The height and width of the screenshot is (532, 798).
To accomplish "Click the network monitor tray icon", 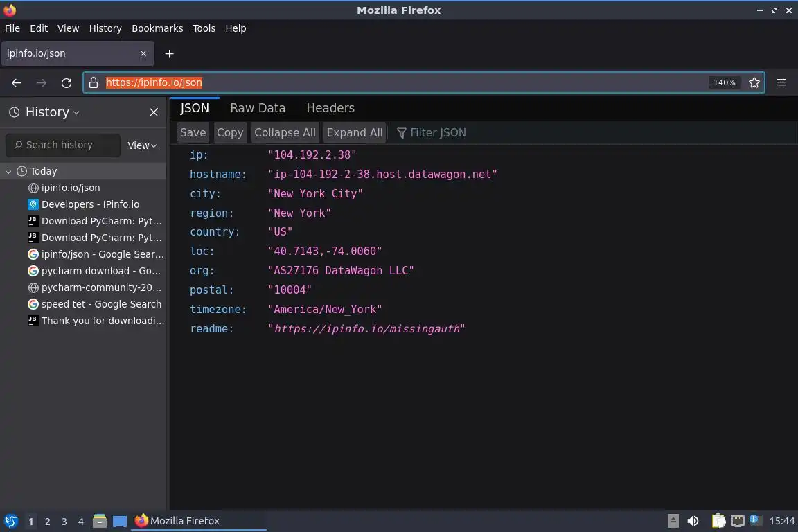I will pos(738,521).
